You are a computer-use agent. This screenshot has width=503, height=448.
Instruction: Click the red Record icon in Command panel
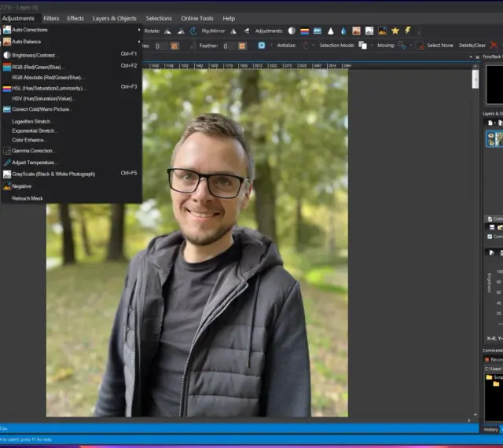pos(487,359)
